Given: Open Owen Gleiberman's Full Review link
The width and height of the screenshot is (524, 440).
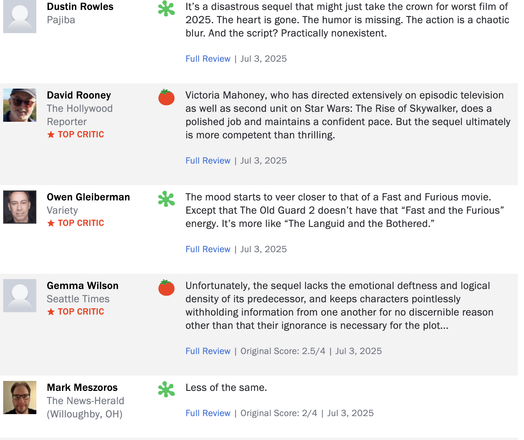Looking at the screenshot, I should 208,249.
